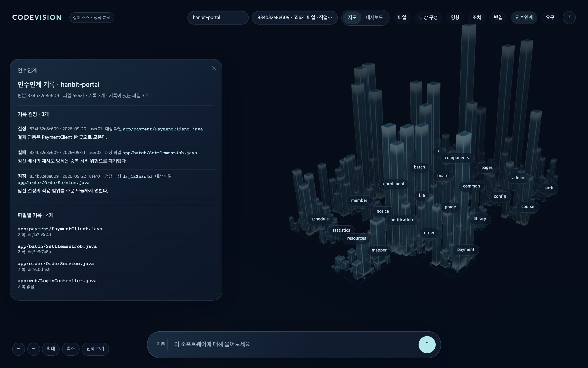Open the 파일 menu
588x368 pixels.
[402, 18]
